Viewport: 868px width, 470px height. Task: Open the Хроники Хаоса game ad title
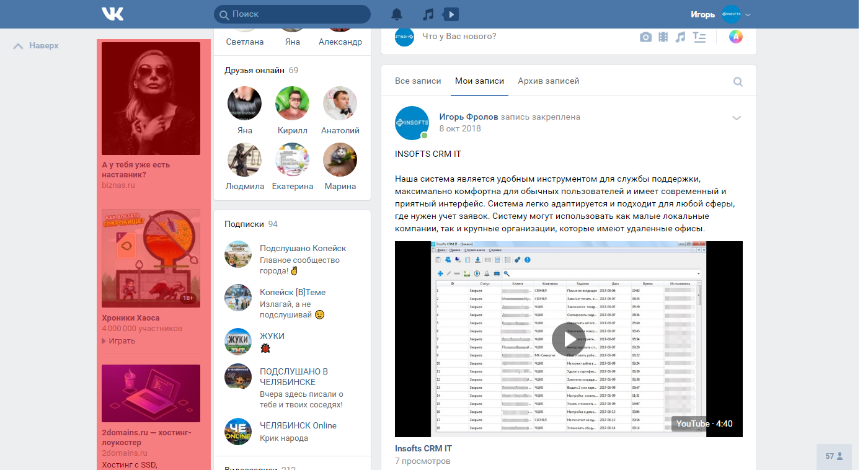(130, 318)
